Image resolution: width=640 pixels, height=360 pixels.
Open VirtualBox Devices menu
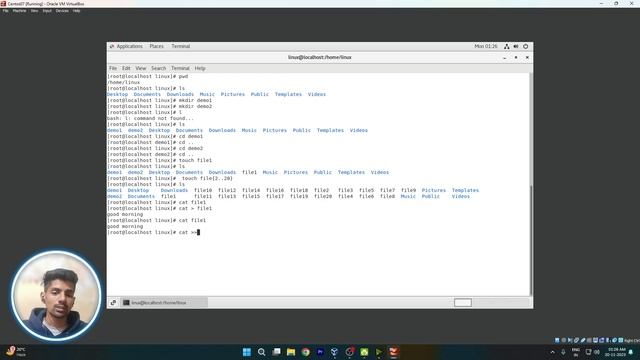(62, 11)
